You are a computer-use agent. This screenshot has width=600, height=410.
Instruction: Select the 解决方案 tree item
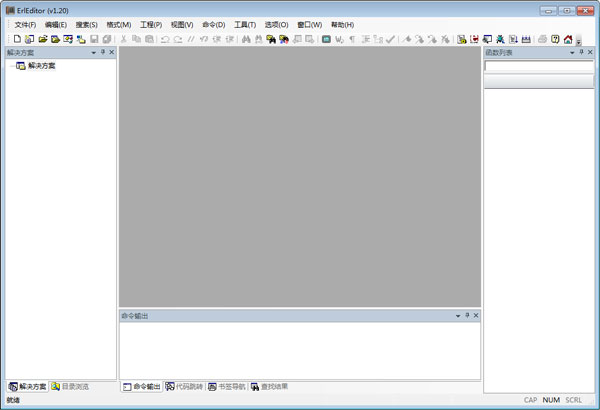(x=42, y=66)
